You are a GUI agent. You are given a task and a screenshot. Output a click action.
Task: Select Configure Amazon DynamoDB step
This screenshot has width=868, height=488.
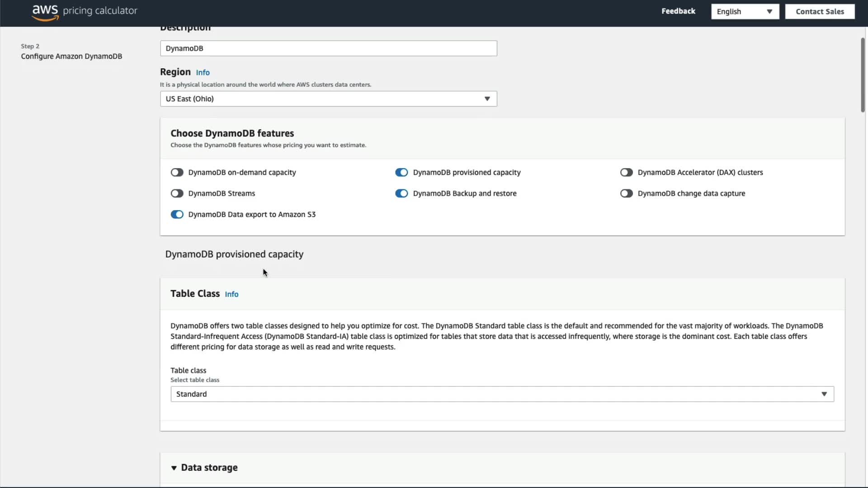tap(71, 56)
